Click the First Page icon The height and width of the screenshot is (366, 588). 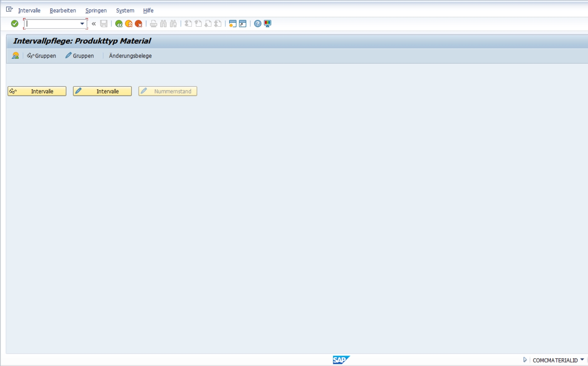pyautogui.click(x=188, y=24)
